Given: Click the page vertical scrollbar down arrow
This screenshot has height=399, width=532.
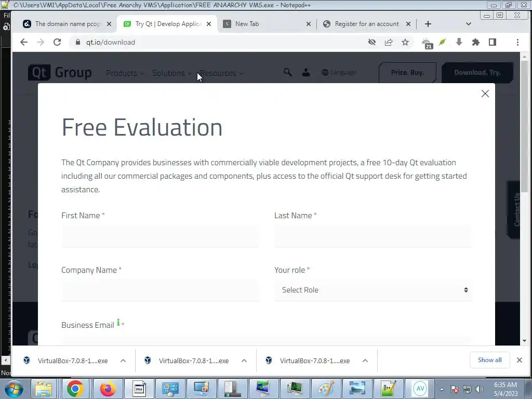Looking at the screenshot, I should [524, 341].
